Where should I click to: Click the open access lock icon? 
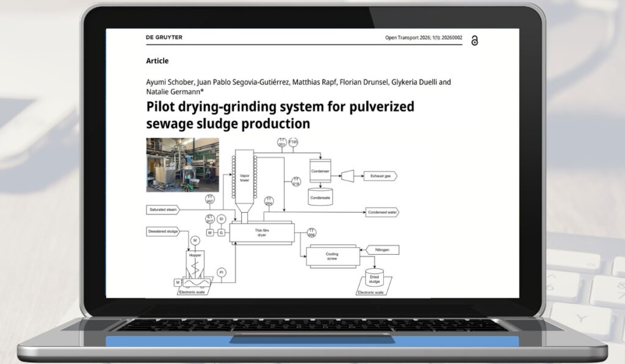(x=474, y=40)
